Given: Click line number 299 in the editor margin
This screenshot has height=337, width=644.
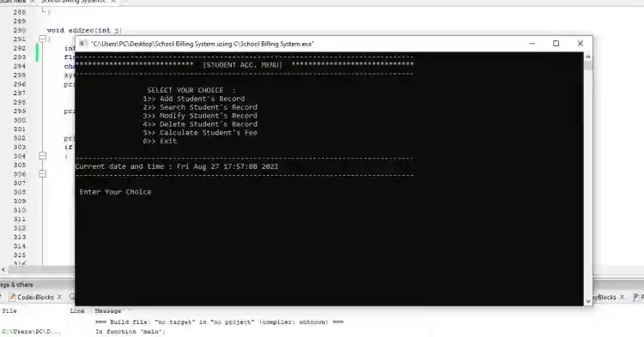Looking at the screenshot, I should pos(19,111).
